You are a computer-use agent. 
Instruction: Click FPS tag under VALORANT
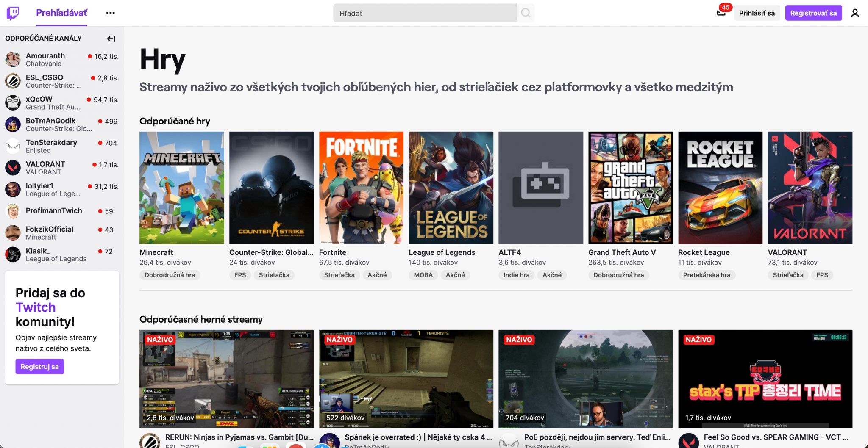tap(822, 275)
